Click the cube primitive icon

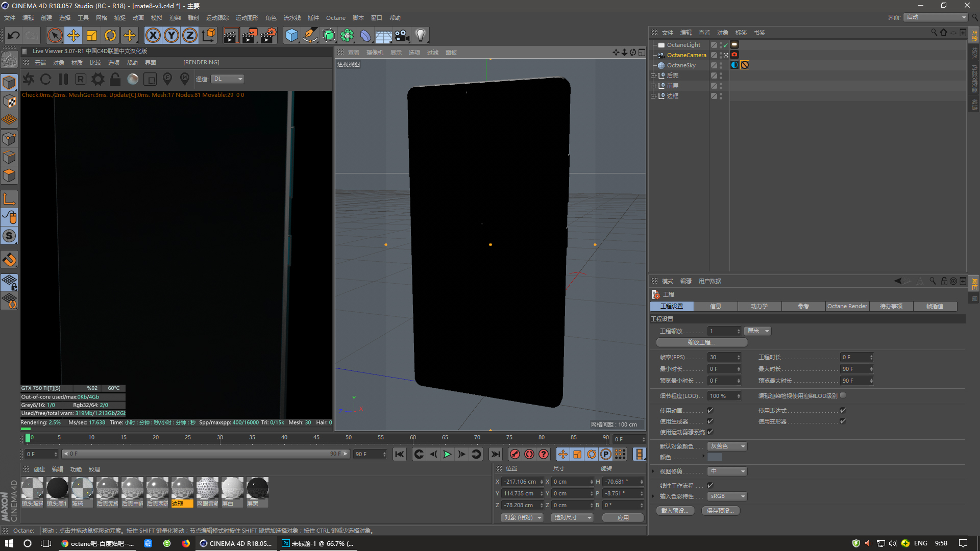(291, 35)
